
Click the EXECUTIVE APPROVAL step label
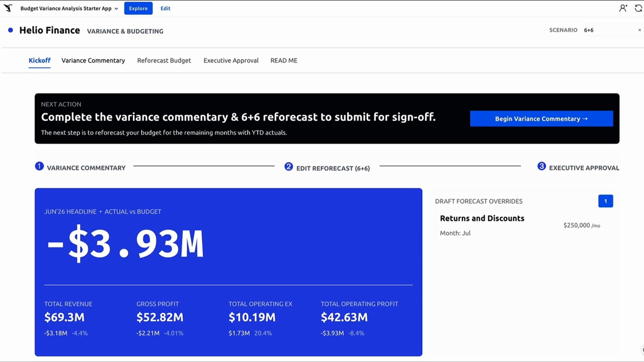click(584, 168)
